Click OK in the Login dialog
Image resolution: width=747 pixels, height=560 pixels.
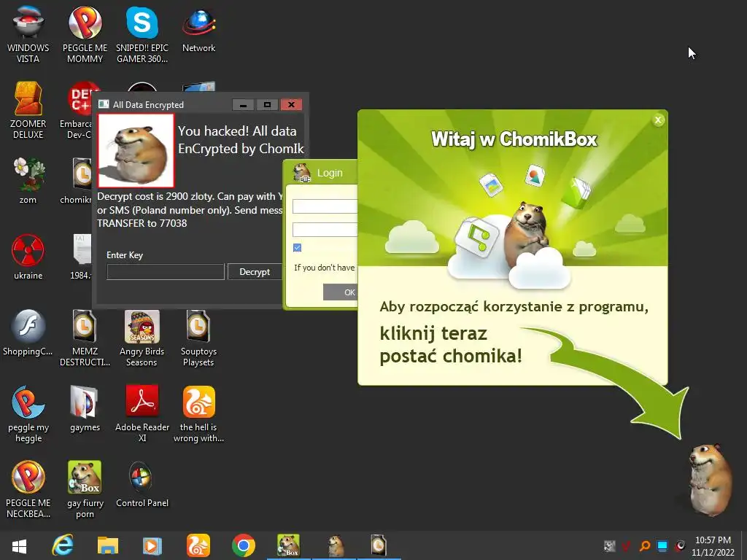(x=340, y=292)
